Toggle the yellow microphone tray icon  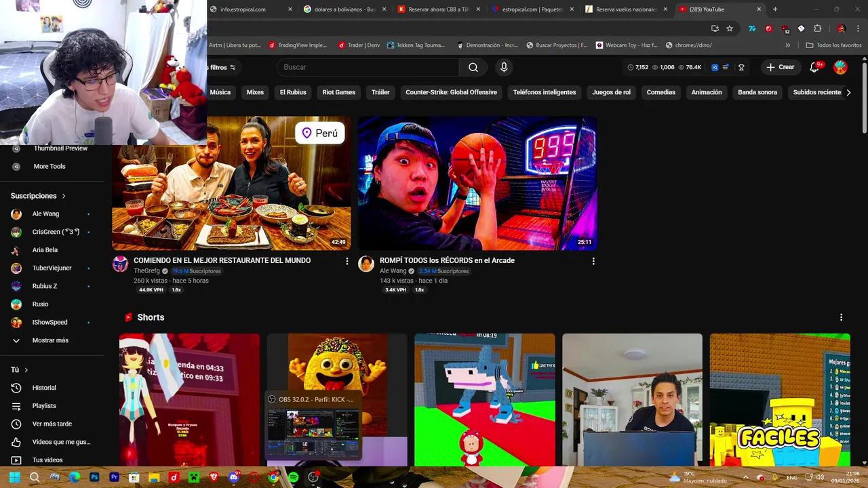pyautogui.click(x=774, y=477)
